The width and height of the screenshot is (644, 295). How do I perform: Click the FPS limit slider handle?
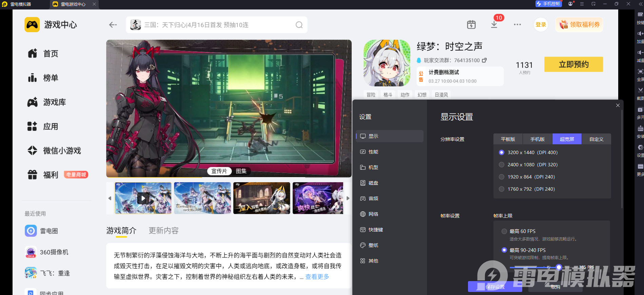pos(559,267)
